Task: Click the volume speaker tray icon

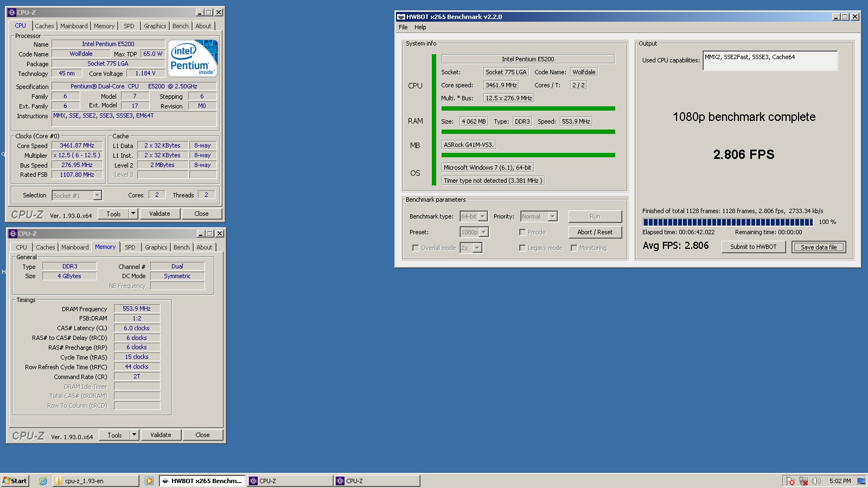Action: click(816, 481)
